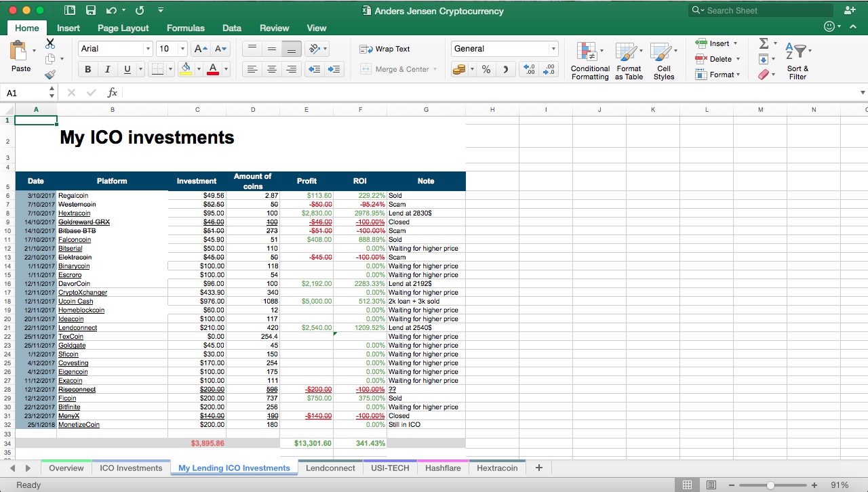Open Sort & Filter options
Screen dimensions: 868x492
798,60
